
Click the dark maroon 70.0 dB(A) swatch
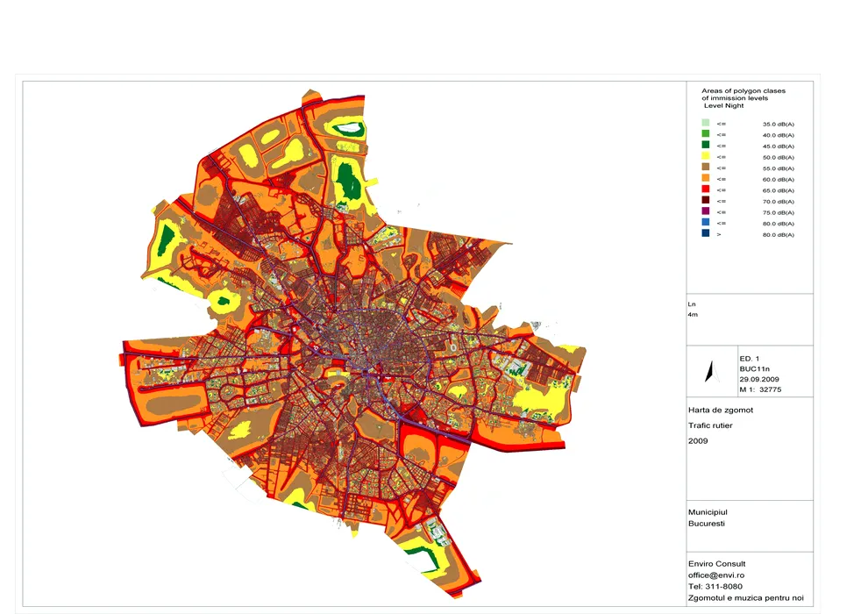705,201
